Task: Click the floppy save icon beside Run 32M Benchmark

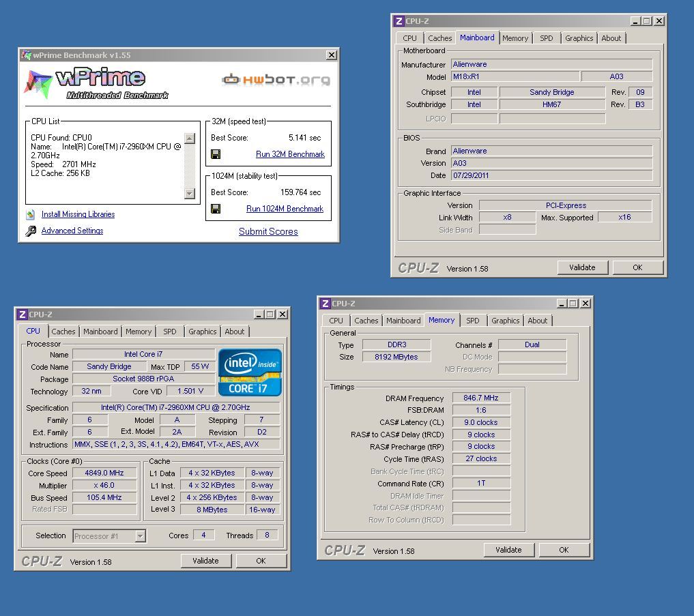Action: pyautogui.click(x=216, y=154)
